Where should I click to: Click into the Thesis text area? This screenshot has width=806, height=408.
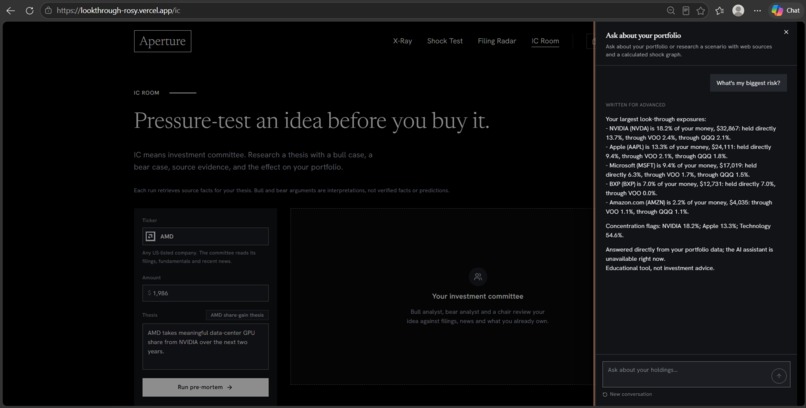(205, 346)
